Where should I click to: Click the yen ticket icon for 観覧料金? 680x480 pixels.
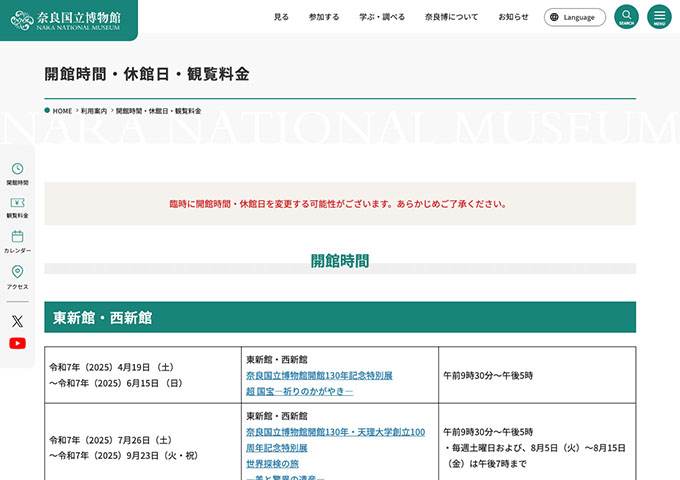17,202
